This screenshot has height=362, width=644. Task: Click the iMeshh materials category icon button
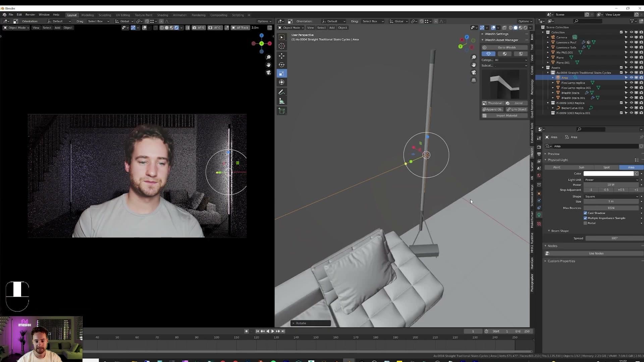pos(504,54)
